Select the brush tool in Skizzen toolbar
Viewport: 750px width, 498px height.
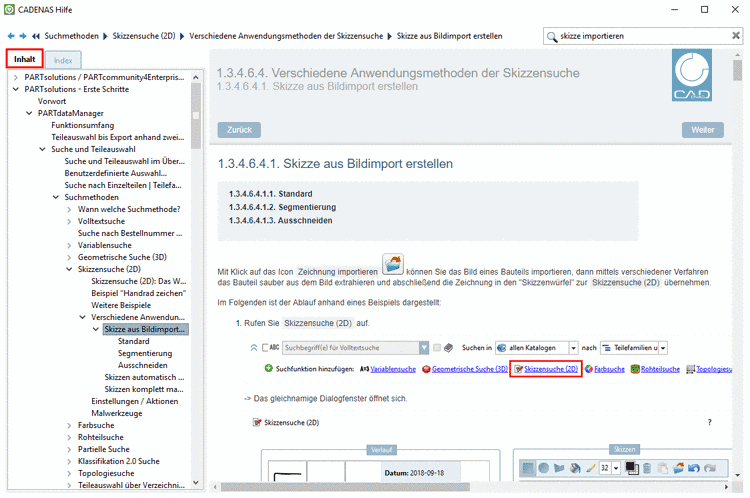pyautogui.click(x=591, y=468)
